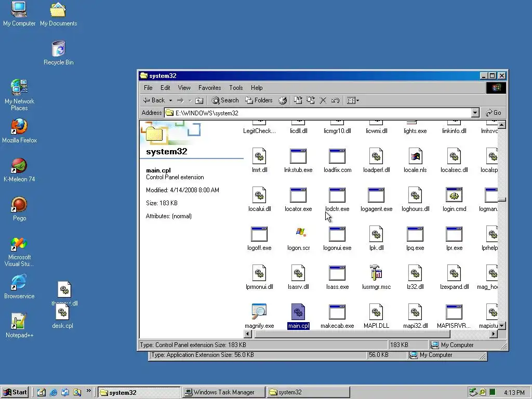Click Internet Explorer quick launch icon

pos(54,393)
